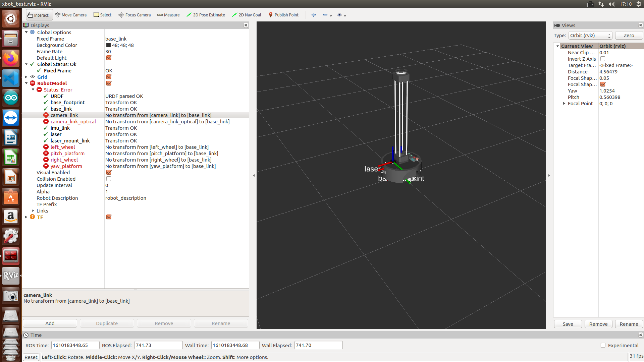This screenshot has width=644, height=362.
Task: Open Firefox from the dock
Action: (11, 58)
